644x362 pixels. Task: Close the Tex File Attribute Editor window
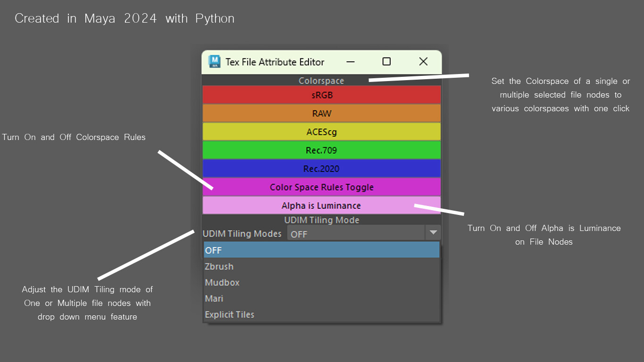(x=423, y=62)
